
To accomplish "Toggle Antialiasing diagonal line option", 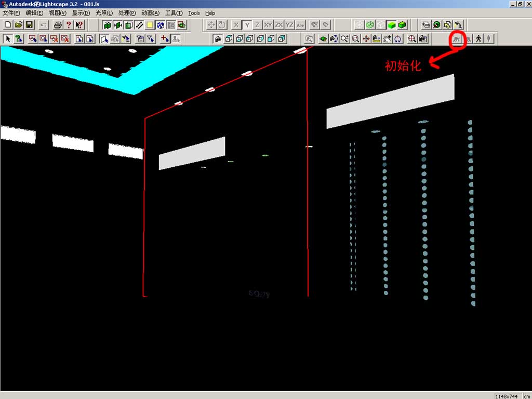I will pyautogui.click(x=139, y=25).
